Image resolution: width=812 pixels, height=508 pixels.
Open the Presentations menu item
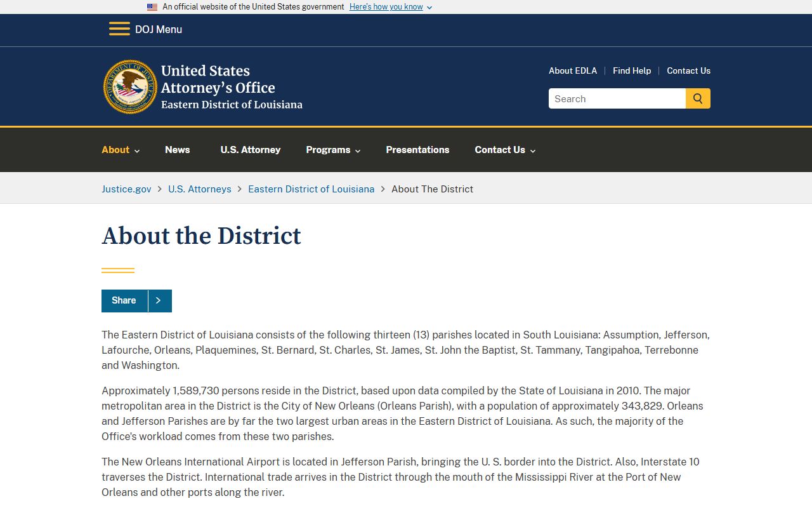pyautogui.click(x=417, y=150)
